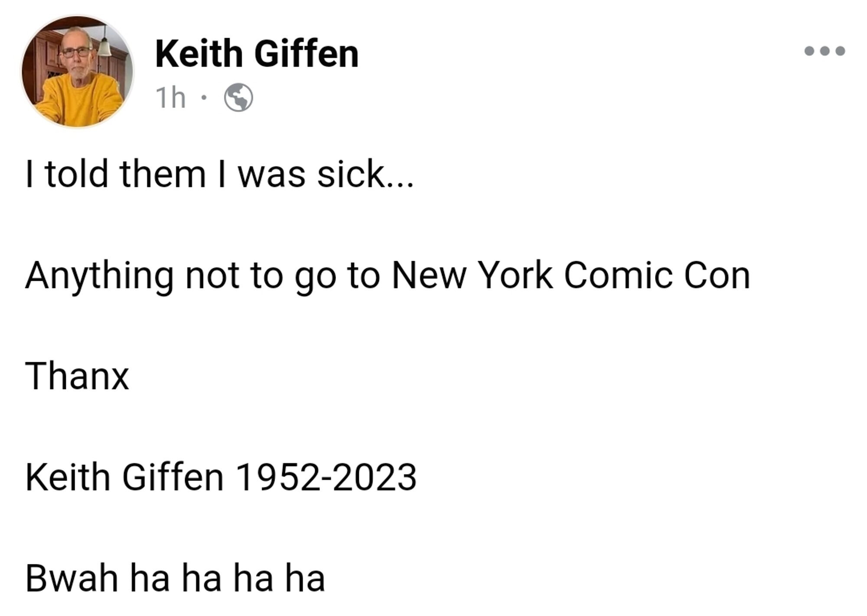Click the Bwah ha ha ha ha line
The height and width of the screenshot is (616, 867).
[x=175, y=578]
